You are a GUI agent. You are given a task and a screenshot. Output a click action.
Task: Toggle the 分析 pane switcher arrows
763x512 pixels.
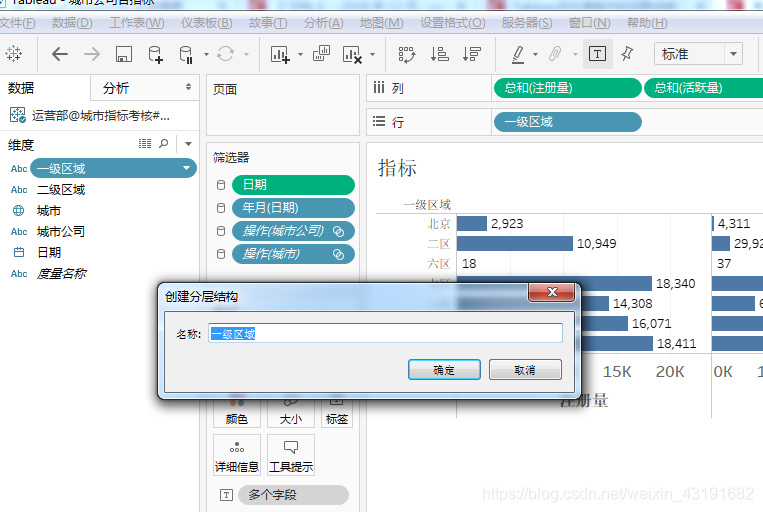tap(188, 87)
